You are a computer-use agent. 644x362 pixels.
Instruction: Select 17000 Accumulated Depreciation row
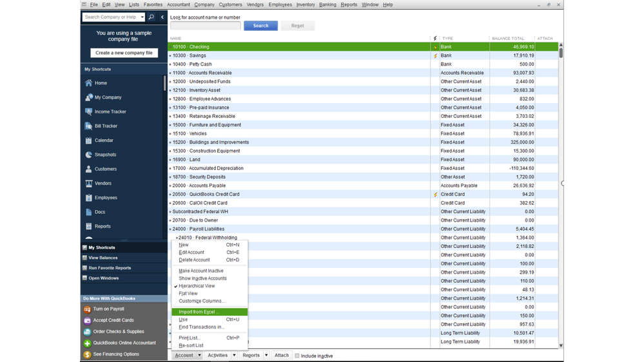363,168
